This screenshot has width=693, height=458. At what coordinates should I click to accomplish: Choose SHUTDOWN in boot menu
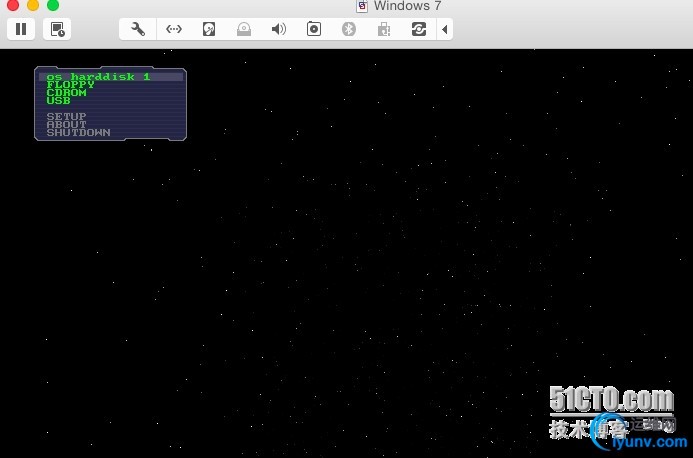click(78, 132)
